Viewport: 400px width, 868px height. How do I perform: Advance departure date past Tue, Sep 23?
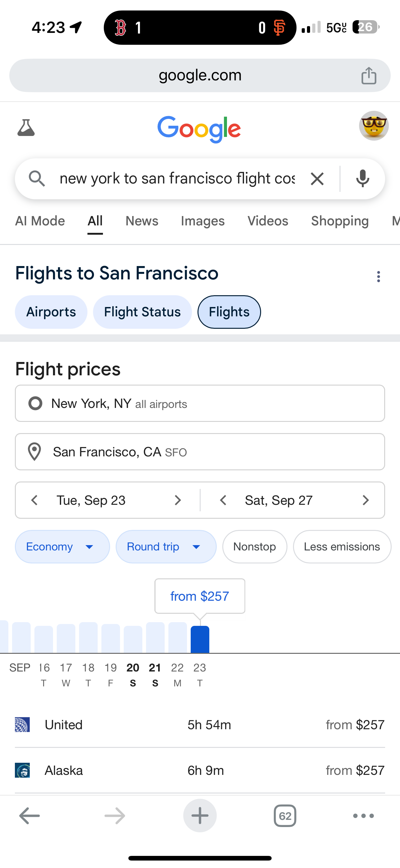click(x=178, y=500)
